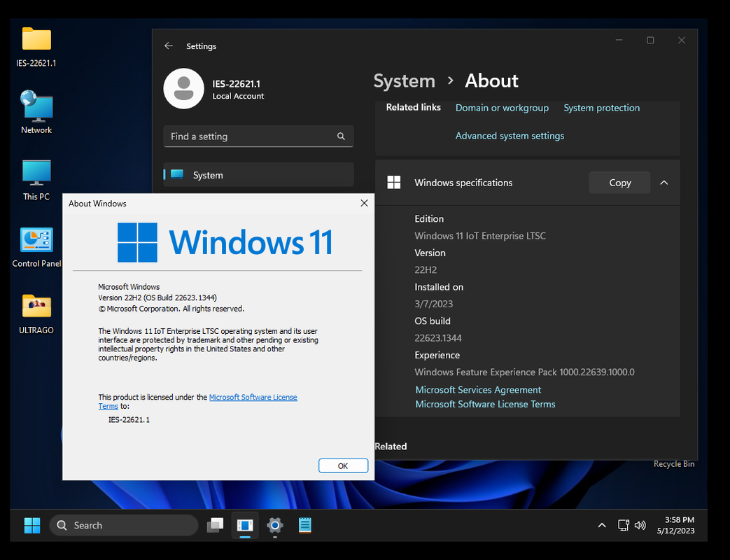Viewport: 730px width, 560px height.
Task: Select the Control Panel desktop icon
Action: click(36, 247)
